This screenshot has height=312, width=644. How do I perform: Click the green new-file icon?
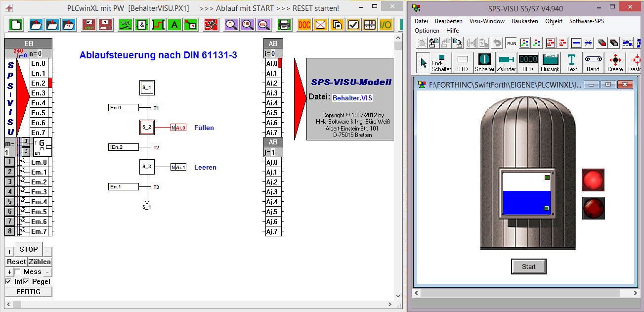pos(17,25)
